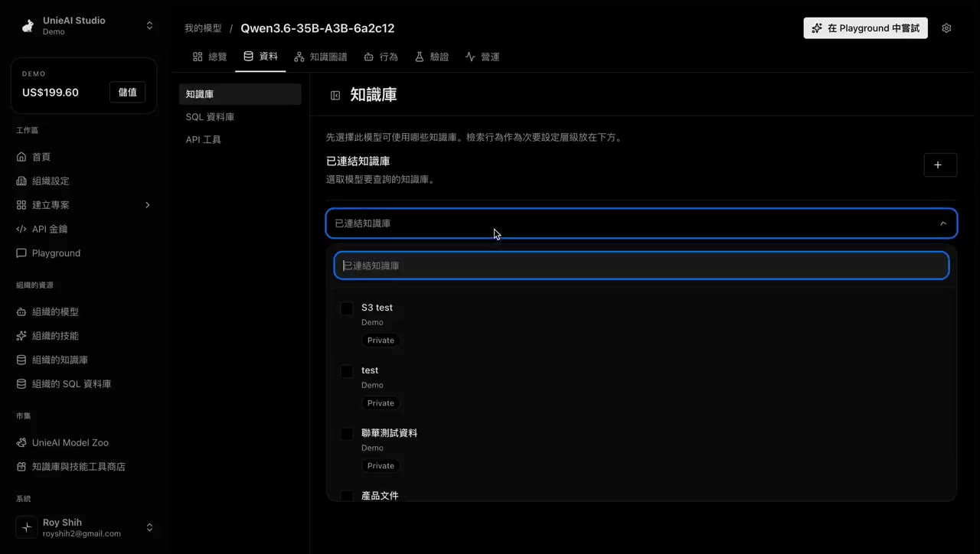The image size is (980, 554).
Task: Click the 知識庫與技能工具商店 store icon
Action: tap(21, 467)
